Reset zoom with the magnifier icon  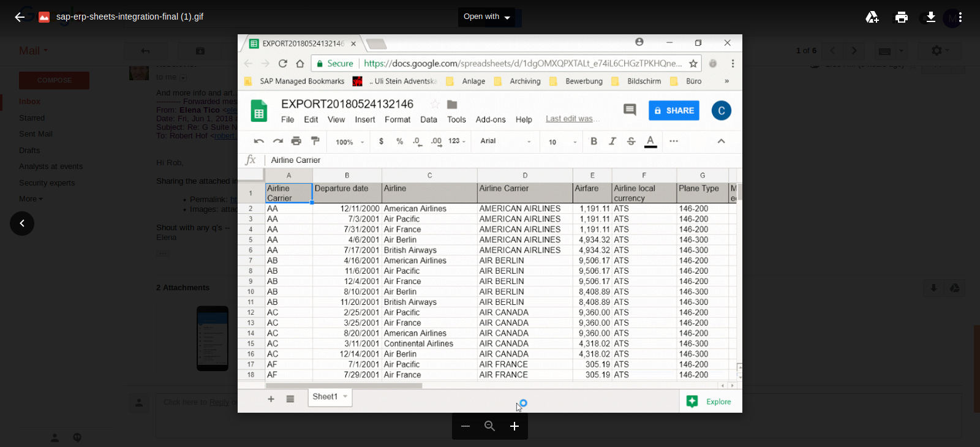pyautogui.click(x=490, y=426)
